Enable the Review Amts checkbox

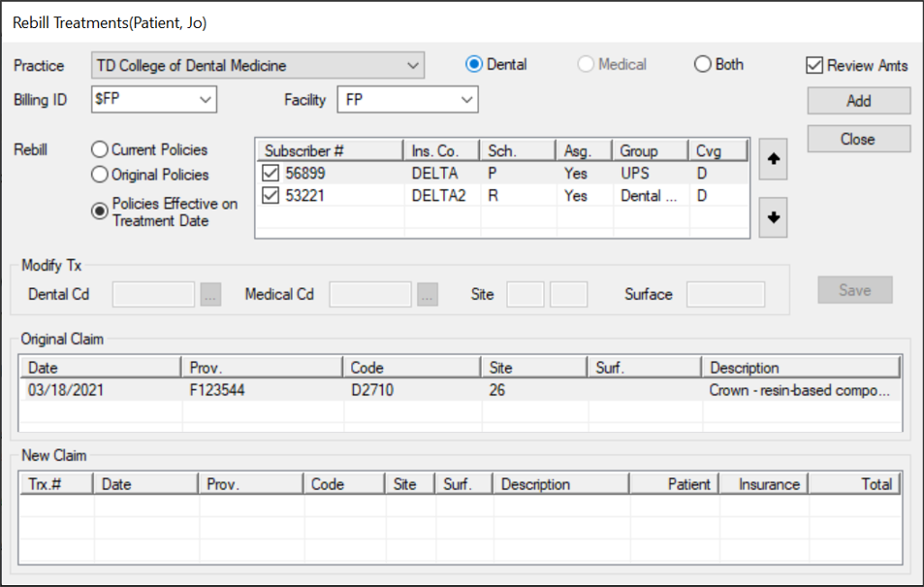point(815,66)
